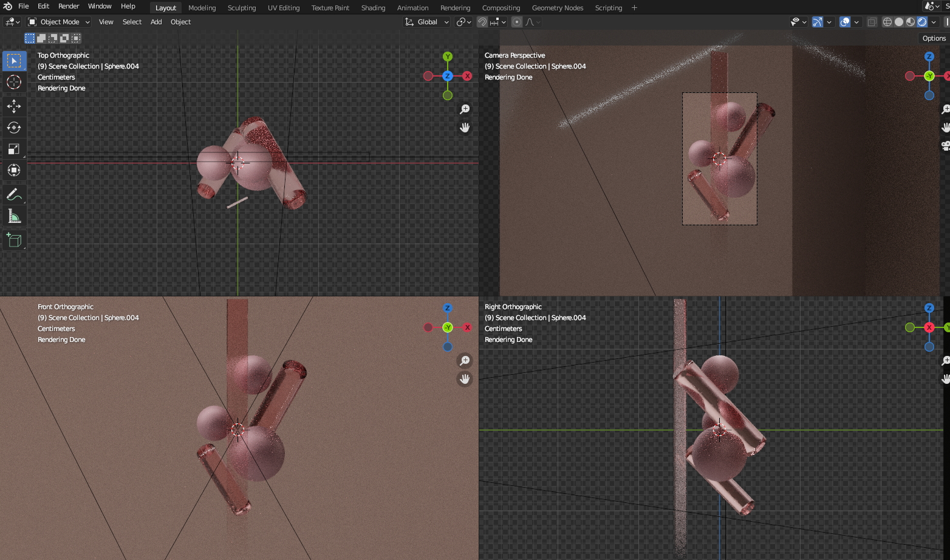Viewport: 950px width, 560px height.
Task: Select the Annotate pencil tool
Action: [14, 195]
